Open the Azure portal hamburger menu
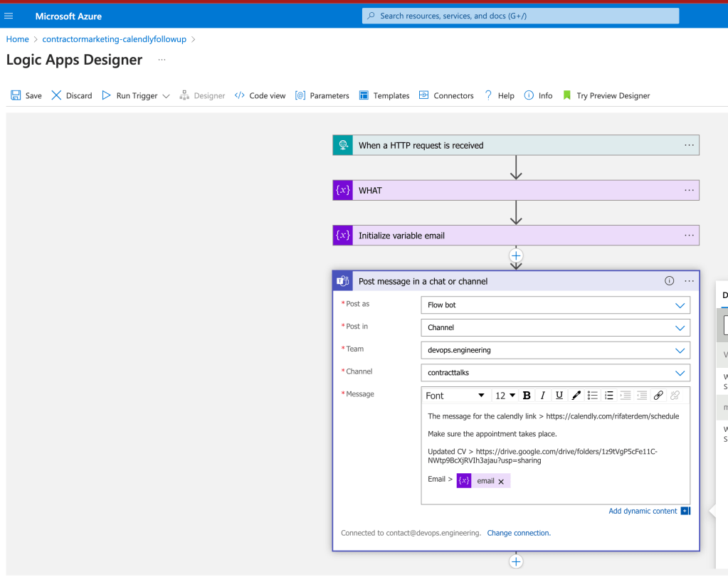 click(9, 16)
